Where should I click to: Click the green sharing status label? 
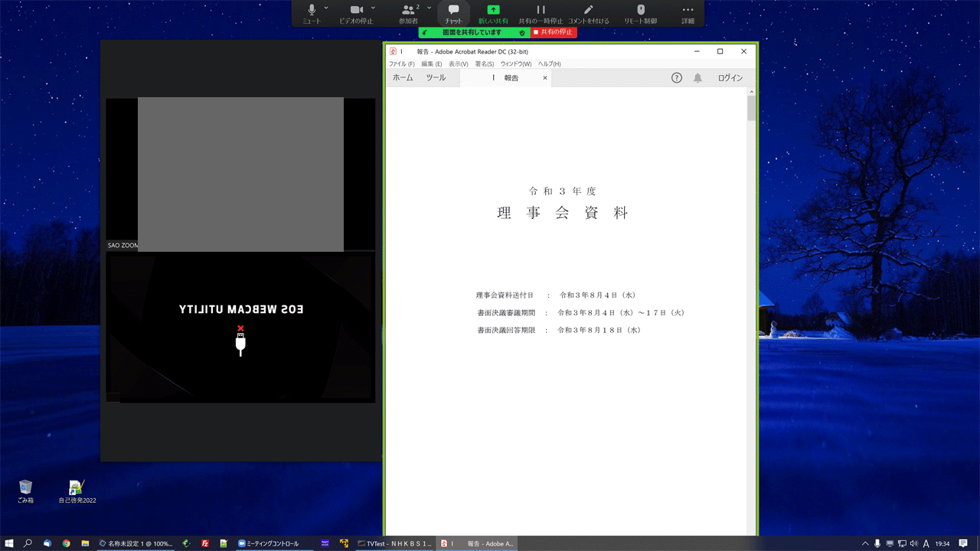coord(472,32)
